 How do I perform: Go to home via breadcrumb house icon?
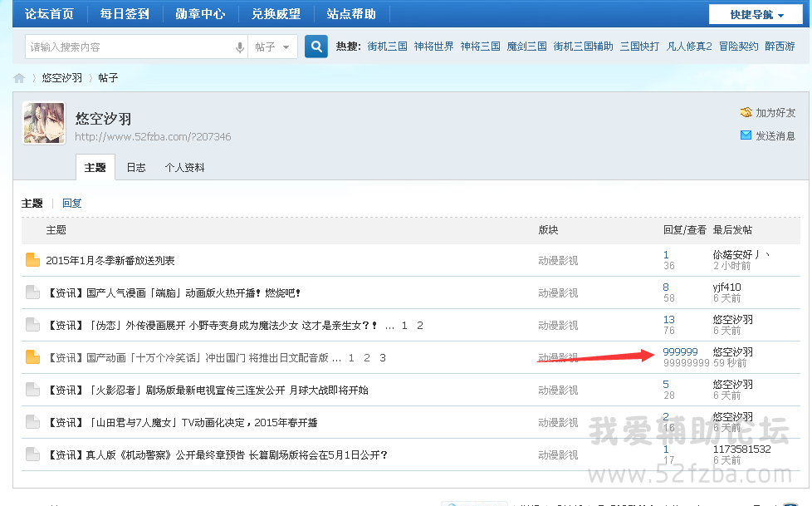[19, 78]
